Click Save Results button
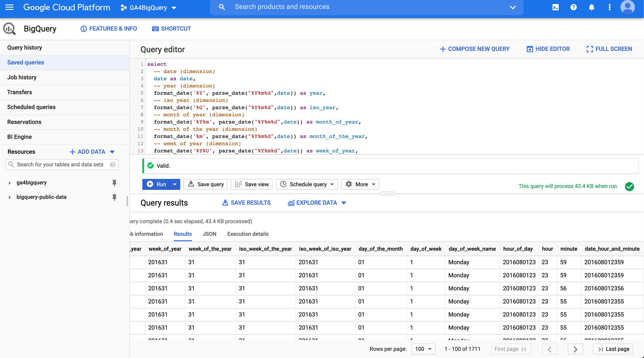The width and height of the screenshot is (644, 358). tap(246, 203)
